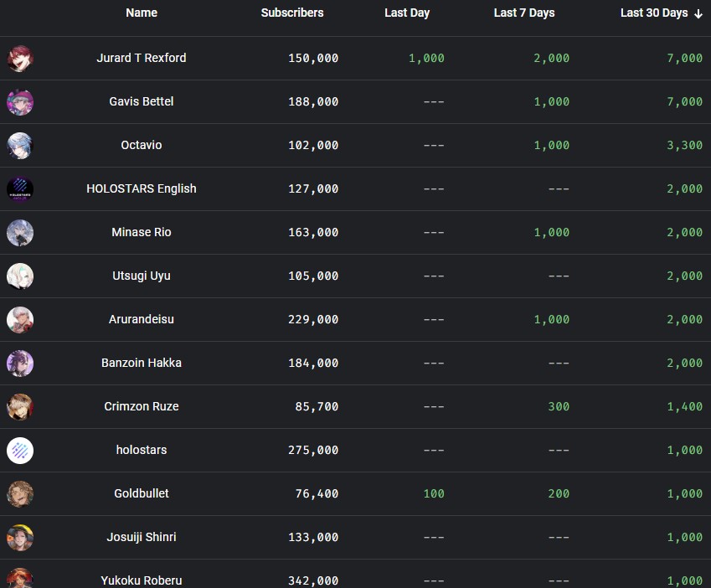This screenshot has width=711, height=588.
Task: Click the HOLOSTARS English channel logo
Action: point(20,189)
